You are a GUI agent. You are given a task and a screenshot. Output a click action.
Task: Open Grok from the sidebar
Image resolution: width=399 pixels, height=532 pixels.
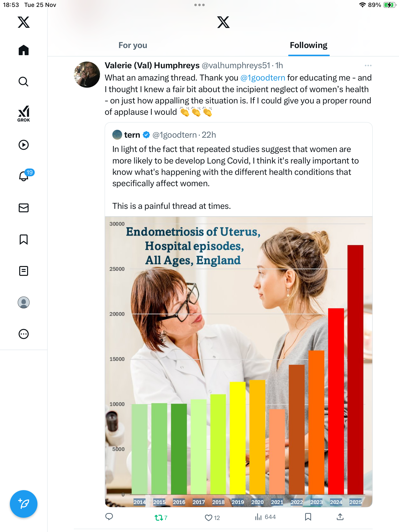24,114
